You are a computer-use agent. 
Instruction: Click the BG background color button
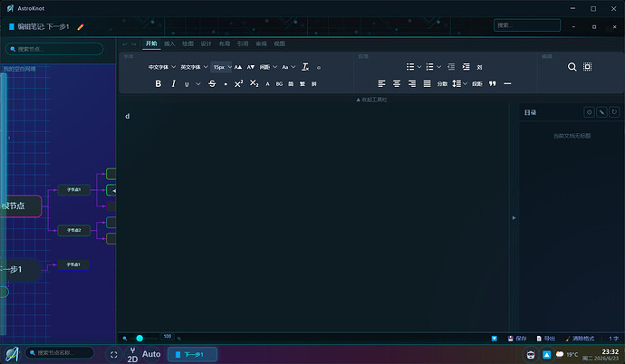click(279, 84)
